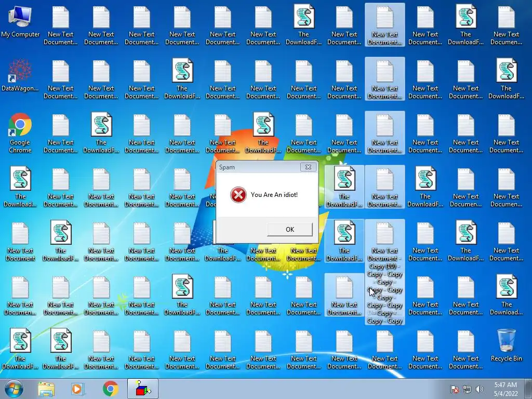532x399 pixels.
Task: Select the script file directly above Recycle Bin
Action: 506,295
